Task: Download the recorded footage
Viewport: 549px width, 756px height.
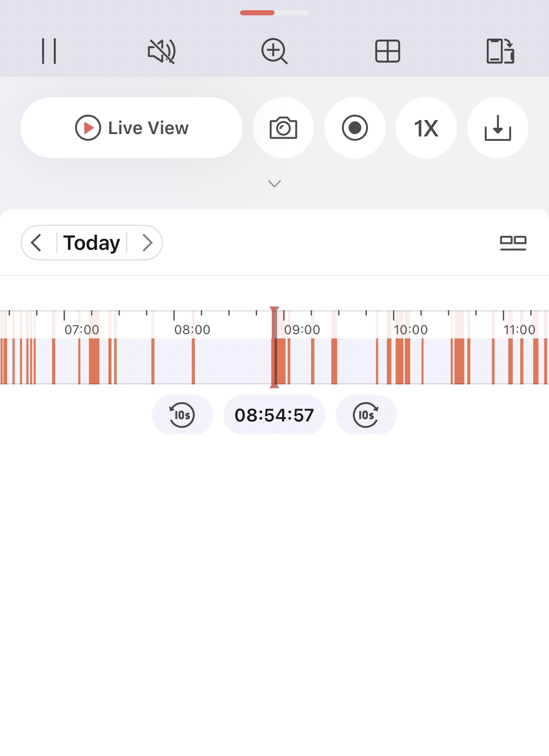Action: tap(498, 128)
